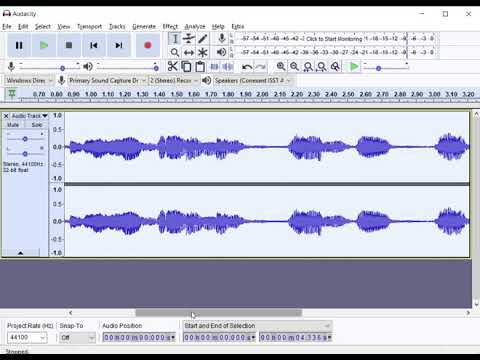Open the Generate menu

coord(144,26)
